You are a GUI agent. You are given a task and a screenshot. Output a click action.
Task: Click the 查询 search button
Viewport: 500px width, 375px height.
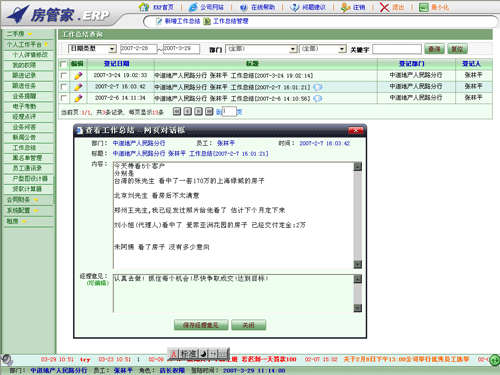pyautogui.click(x=434, y=49)
